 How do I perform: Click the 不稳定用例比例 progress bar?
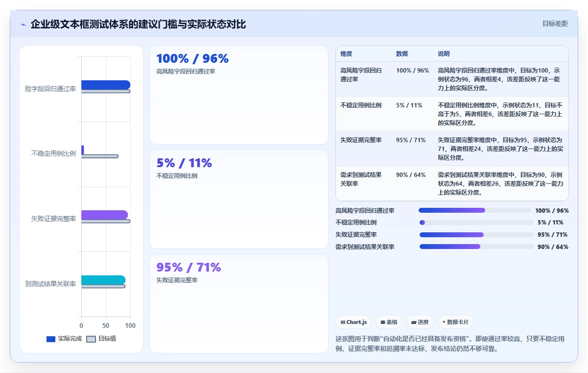(476, 223)
